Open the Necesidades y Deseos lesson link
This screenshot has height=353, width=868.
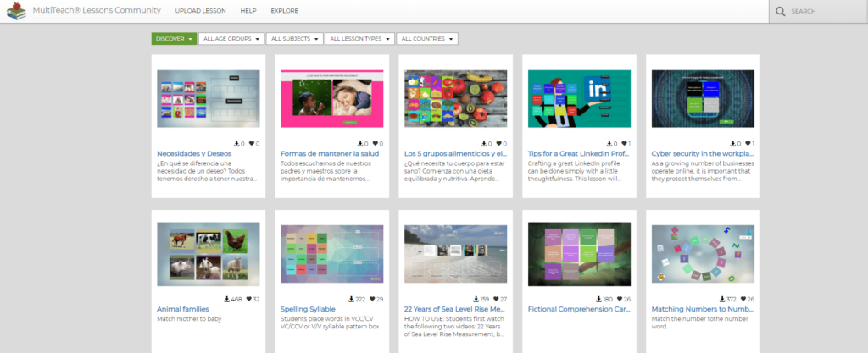194,153
